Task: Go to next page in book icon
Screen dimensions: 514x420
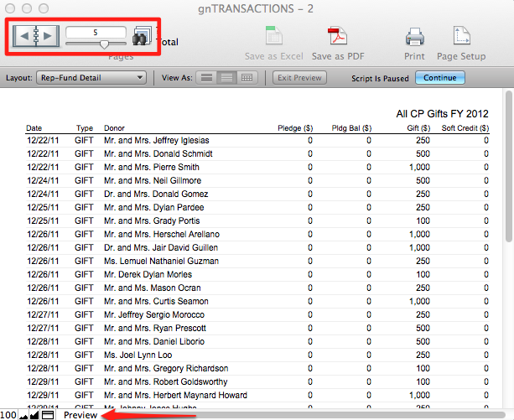Action: tap(49, 36)
